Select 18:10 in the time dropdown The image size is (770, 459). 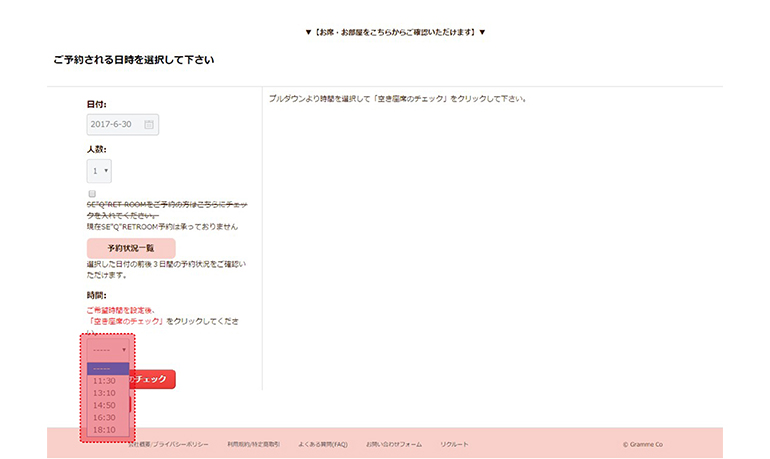[105, 429]
